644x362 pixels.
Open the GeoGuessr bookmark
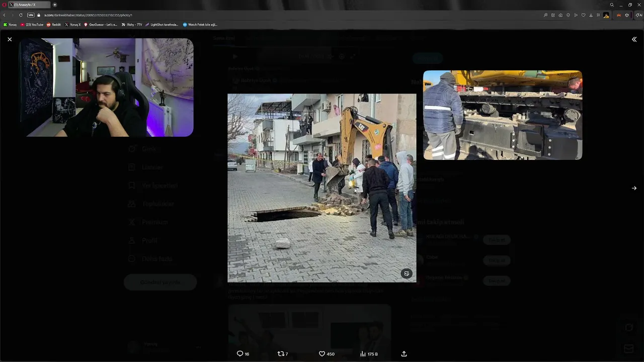coord(101,25)
